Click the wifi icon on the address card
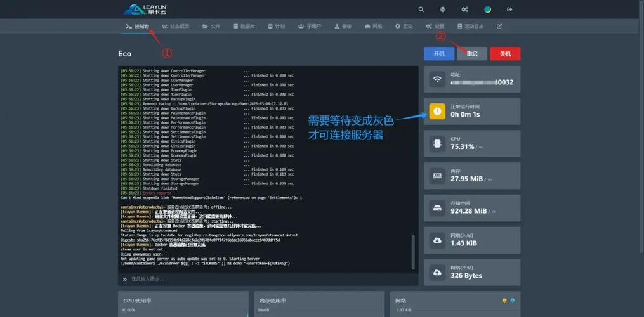This screenshot has width=644, height=317. pos(437,79)
